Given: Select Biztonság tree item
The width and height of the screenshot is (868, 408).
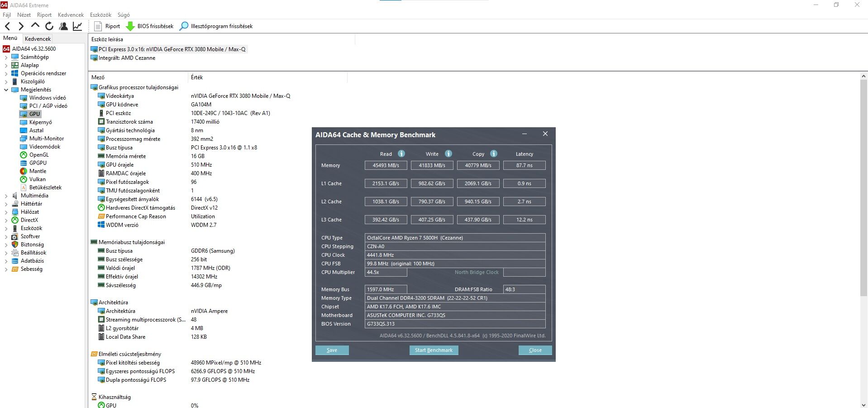Looking at the screenshot, I should (x=28, y=245).
